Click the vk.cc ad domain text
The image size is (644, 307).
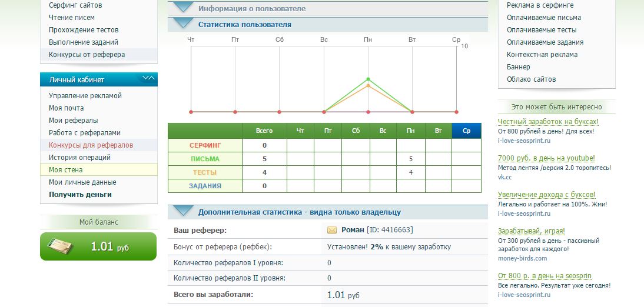click(504, 177)
